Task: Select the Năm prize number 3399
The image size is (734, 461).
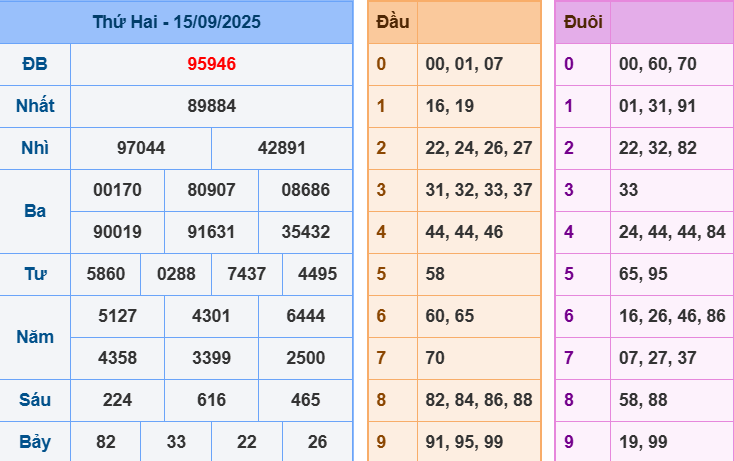Action: click(211, 358)
